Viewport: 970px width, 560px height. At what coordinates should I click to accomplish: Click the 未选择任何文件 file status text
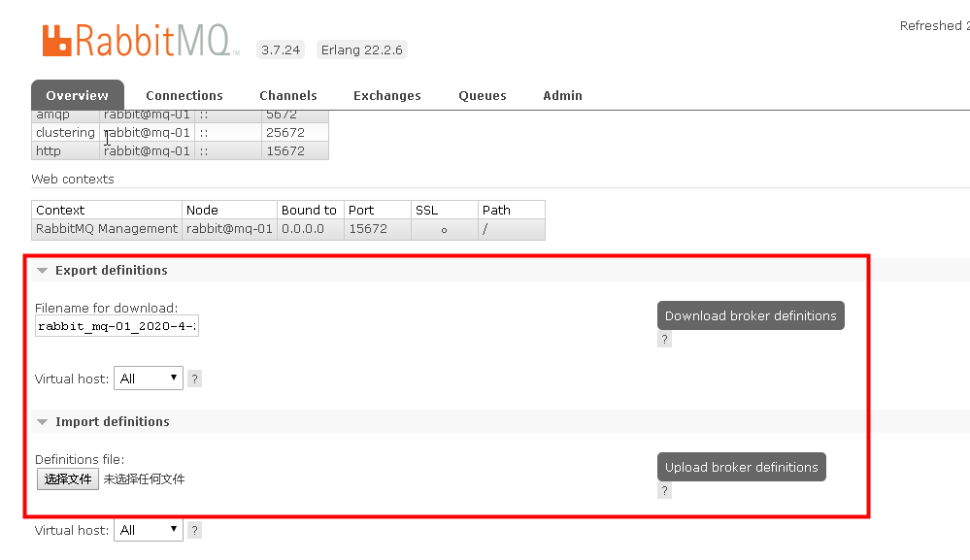[x=144, y=479]
